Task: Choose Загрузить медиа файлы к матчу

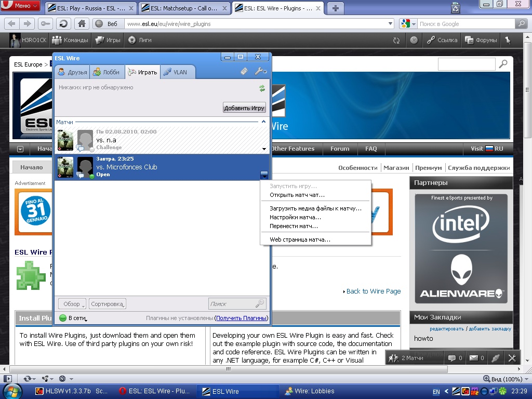Action: point(315,209)
